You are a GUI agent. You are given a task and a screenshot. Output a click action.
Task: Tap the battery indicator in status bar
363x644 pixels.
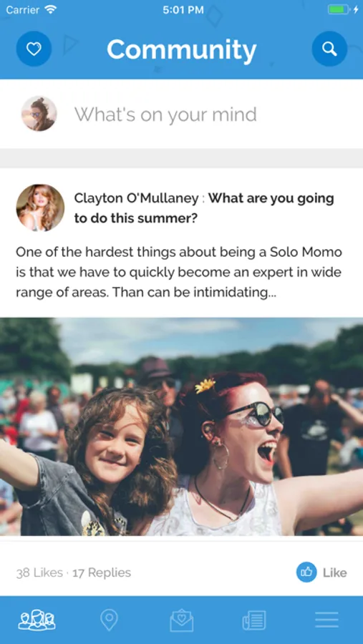(339, 10)
